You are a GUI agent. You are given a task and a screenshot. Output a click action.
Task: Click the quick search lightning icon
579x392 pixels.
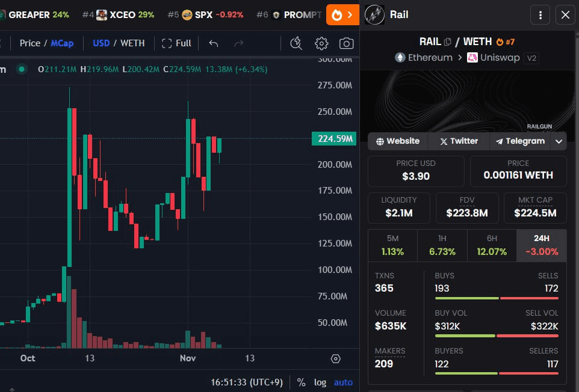296,43
